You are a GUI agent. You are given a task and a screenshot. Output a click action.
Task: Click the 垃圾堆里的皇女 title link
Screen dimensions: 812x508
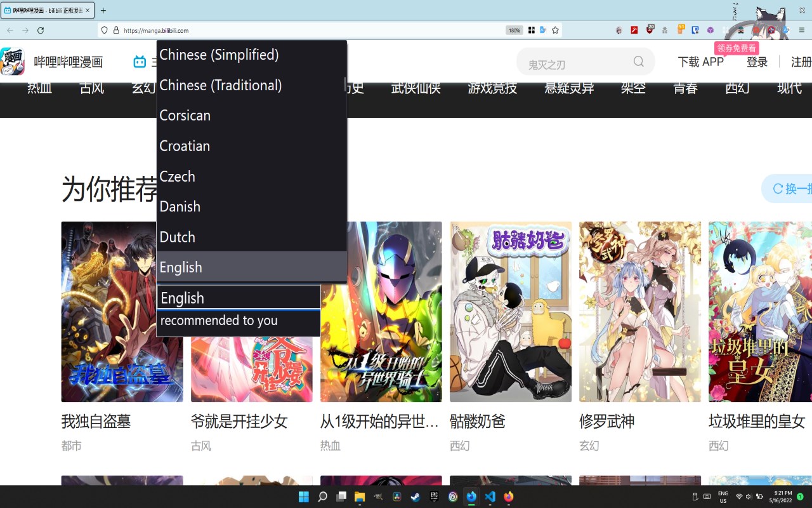pyautogui.click(x=757, y=421)
